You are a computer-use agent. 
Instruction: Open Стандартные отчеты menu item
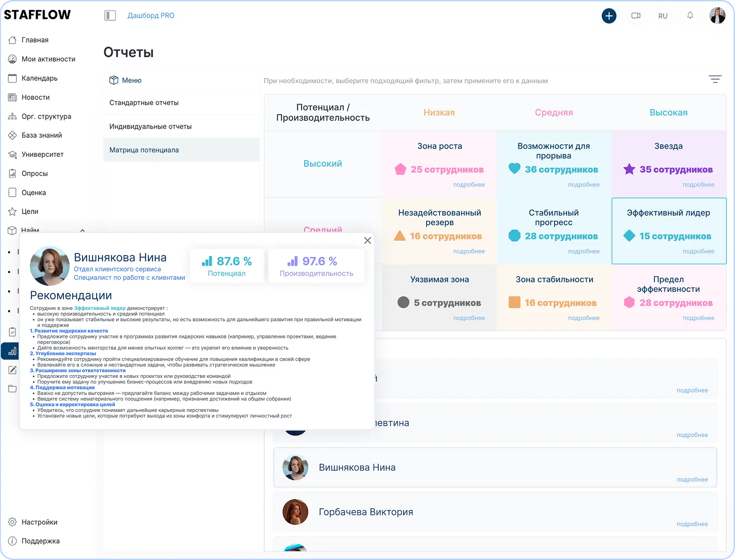144,103
